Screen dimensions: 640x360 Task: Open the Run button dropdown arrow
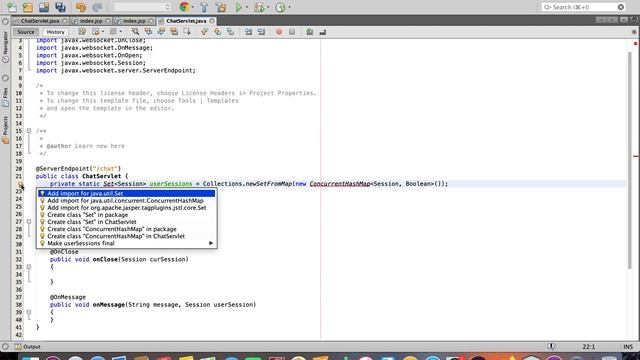click(x=247, y=7)
